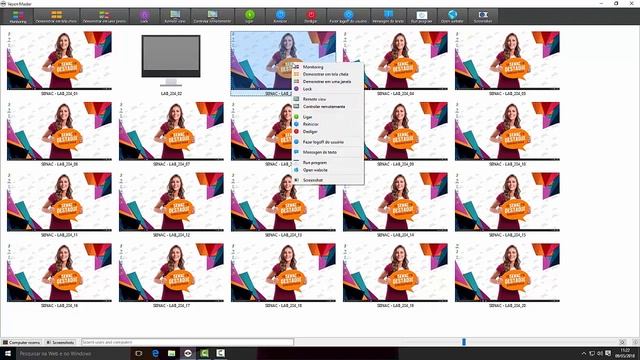
Task: Select the SENAC - LAB_204_15 computer thumbnail
Action: (x=507, y=202)
